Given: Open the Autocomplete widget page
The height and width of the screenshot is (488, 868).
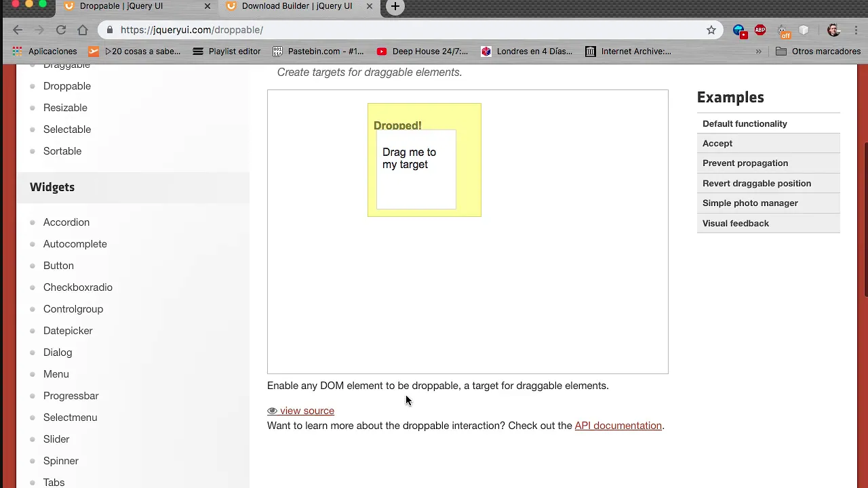Looking at the screenshot, I should [75, 244].
